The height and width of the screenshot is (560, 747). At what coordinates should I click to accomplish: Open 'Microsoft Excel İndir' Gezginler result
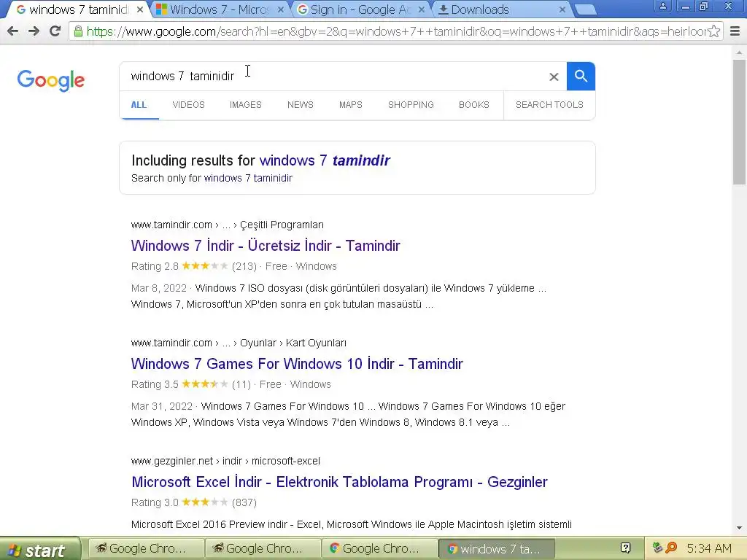click(339, 482)
